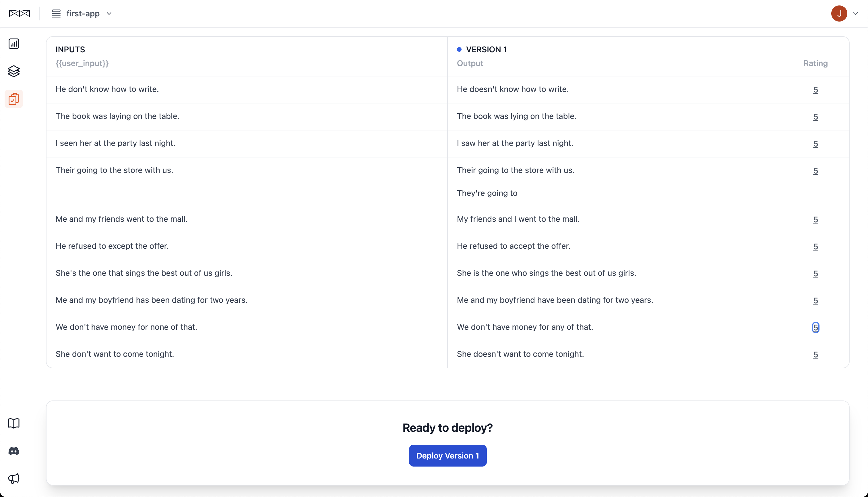Screen dimensions: 868x497
Task: Open the layers stack sidebar icon
Action: (14, 71)
